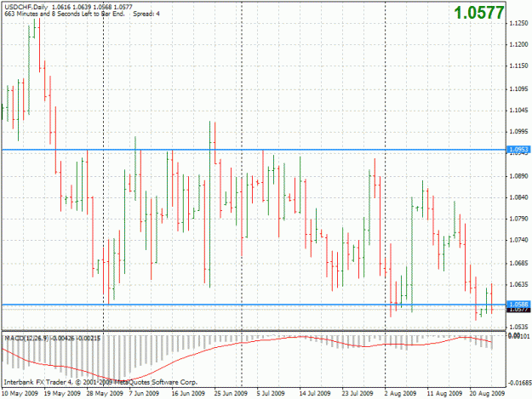The image size is (532, 399).
Task: Click the 1.0685 price scale label
Action: 518,263
